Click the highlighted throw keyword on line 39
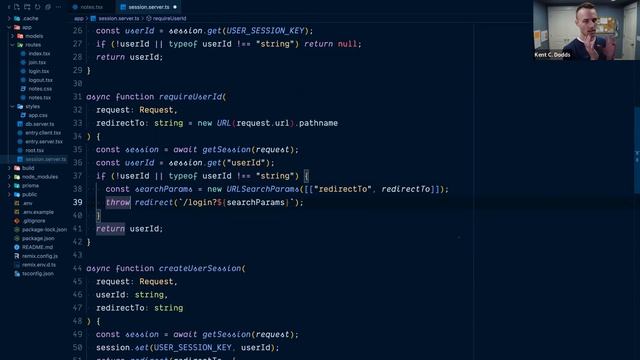Image resolution: width=640 pixels, height=360 pixels. (x=118, y=202)
